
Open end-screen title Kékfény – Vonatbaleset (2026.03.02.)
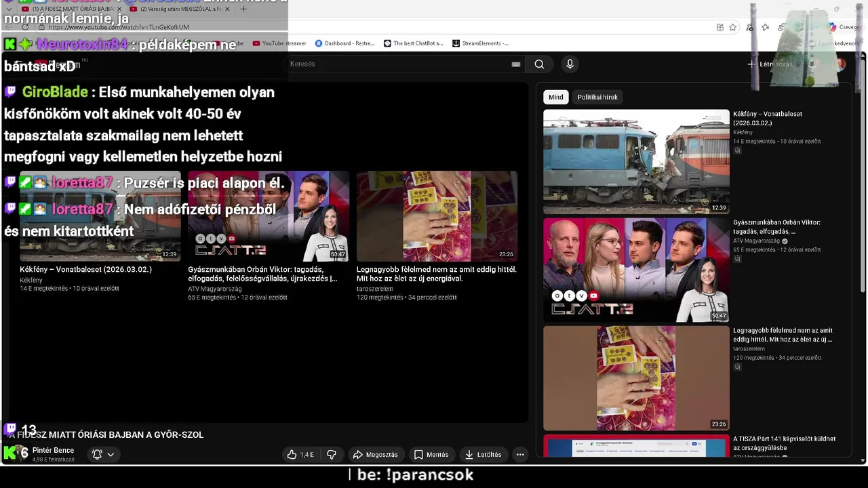(x=85, y=269)
